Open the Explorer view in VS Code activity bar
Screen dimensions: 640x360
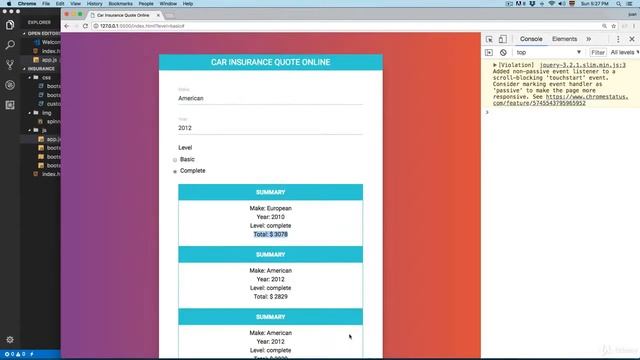pyautogui.click(x=10, y=25)
